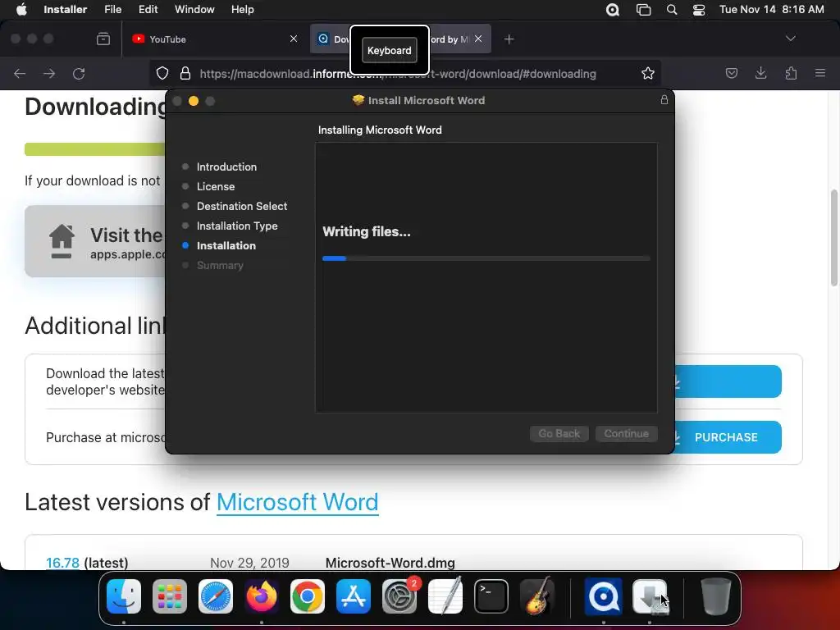The width and height of the screenshot is (840, 630).
Task: Click the tracking protection shield icon
Action: click(x=162, y=73)
